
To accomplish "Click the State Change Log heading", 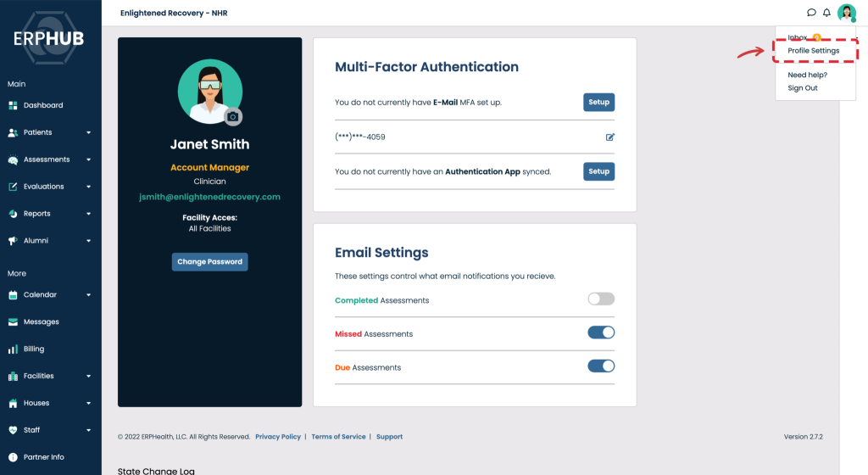I will (156, 471).
